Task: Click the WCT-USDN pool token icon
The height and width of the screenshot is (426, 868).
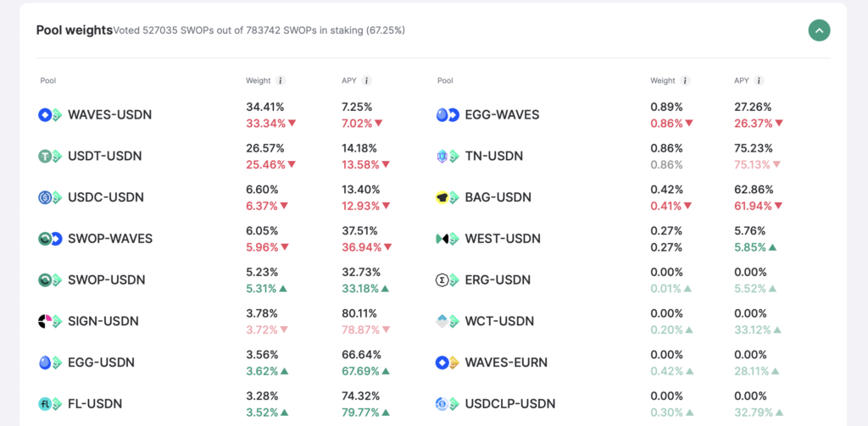Action: click(x=448, y=322)
